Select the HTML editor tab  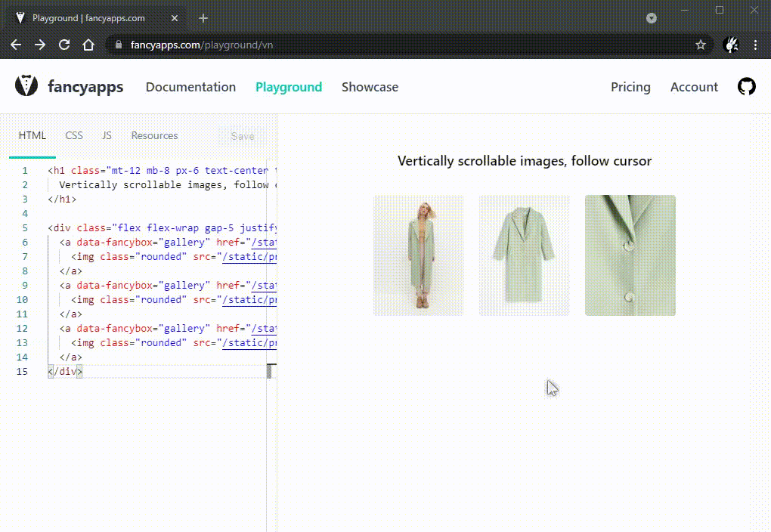tap(33, 136)
